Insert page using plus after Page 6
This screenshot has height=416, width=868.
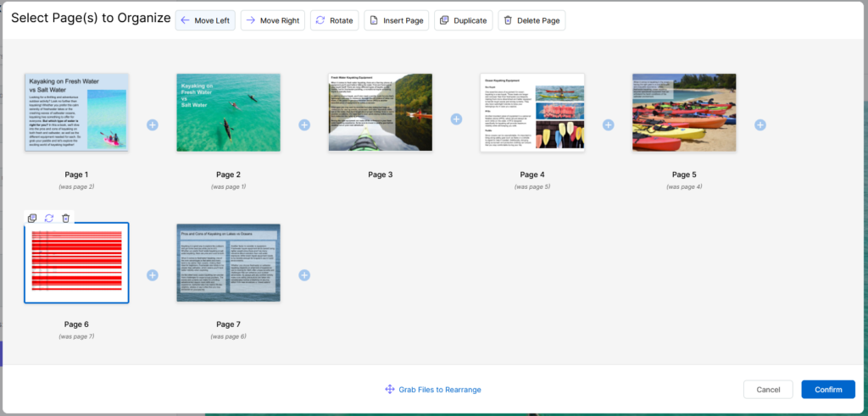tap(153, 275)
